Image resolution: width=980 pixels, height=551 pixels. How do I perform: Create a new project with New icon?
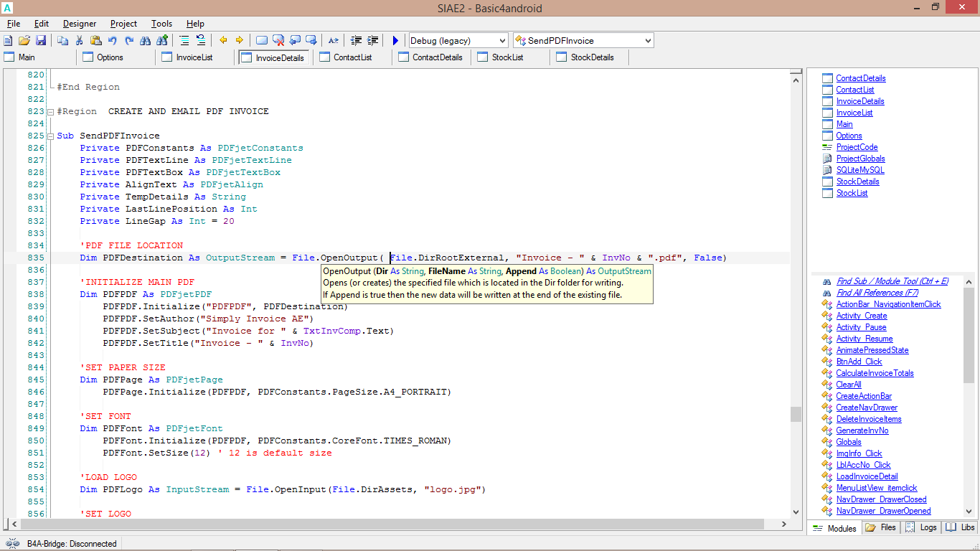(x=9, y=40)
